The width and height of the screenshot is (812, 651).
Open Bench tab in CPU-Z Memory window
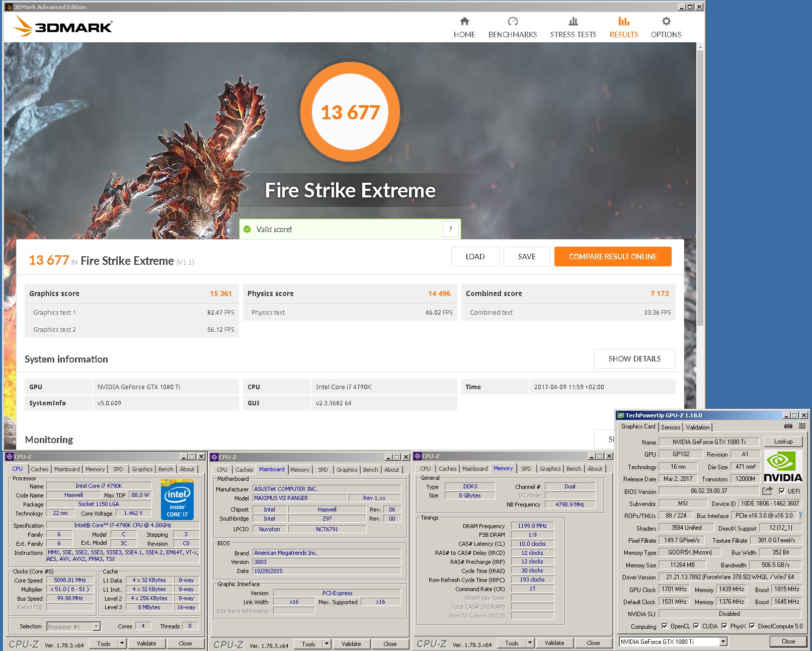[x=574, y=469]
